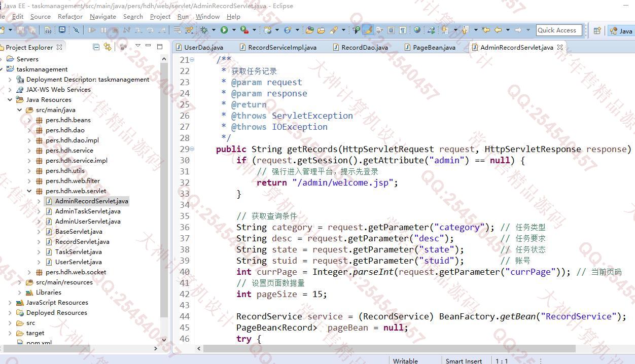Collapse the pers.hdh.web.servlet package
Viewport: 635px width, 364px height.
29,191
